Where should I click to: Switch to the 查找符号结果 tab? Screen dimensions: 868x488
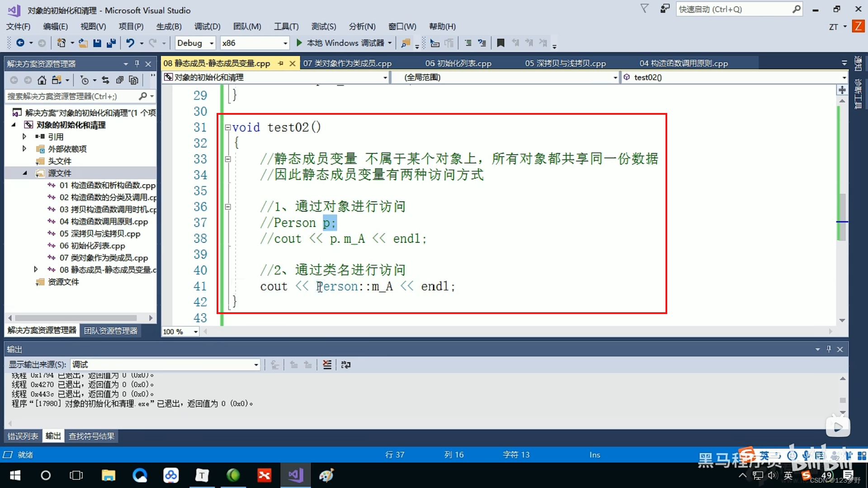point(91,436)
